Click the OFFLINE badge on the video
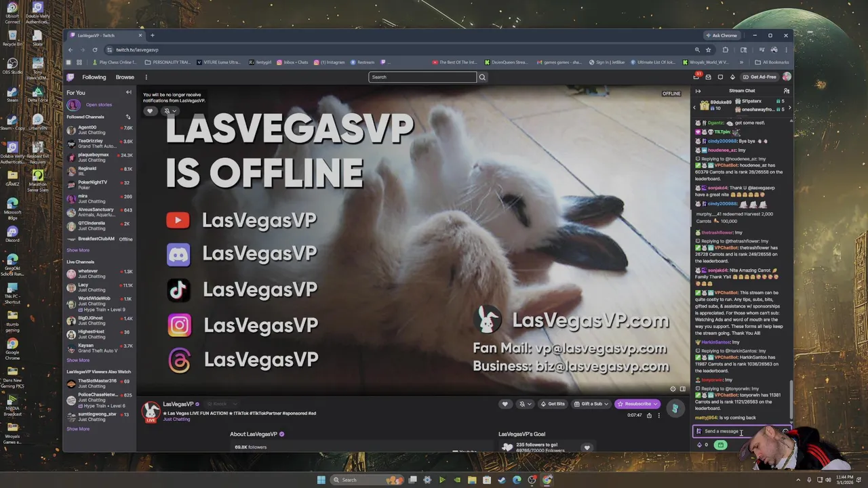The height and width of the screenshot is (488, 868). 671,94
